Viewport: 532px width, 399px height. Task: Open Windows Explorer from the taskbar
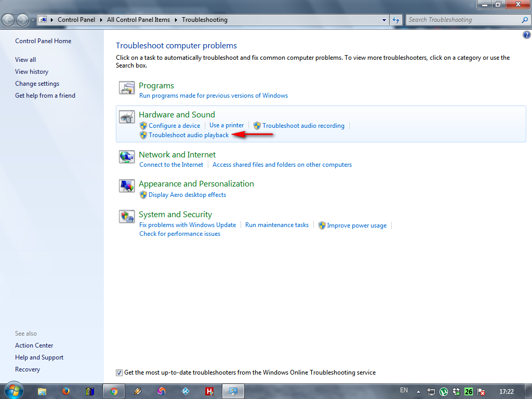pyautogui.click(x=42, y=392)
